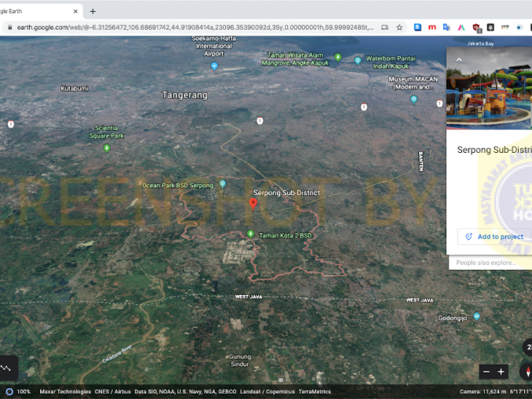This screenshot has width=532, height=399.
Task: Click the Serpong Sub-District map label
Action: (286, 193)
